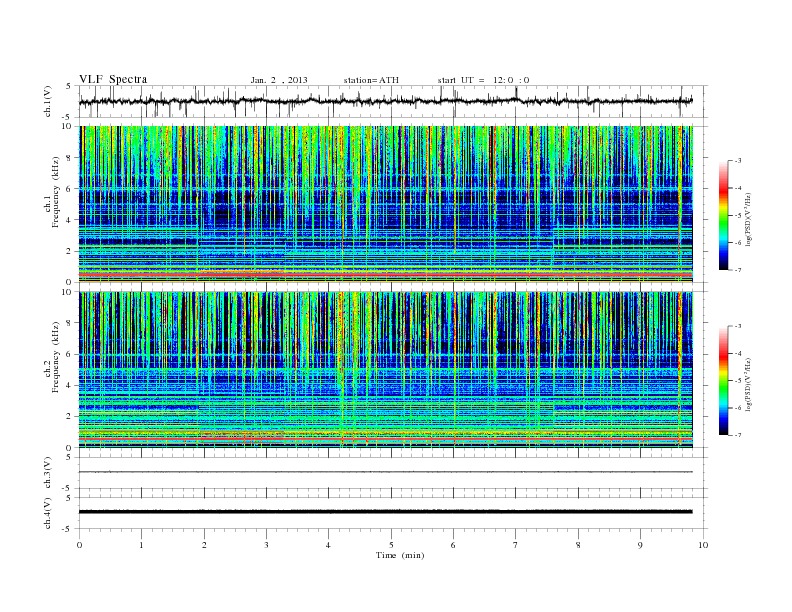Click the "7" time axis tick label
Viewport: 792px width, 612px height.
pos(516,545)
